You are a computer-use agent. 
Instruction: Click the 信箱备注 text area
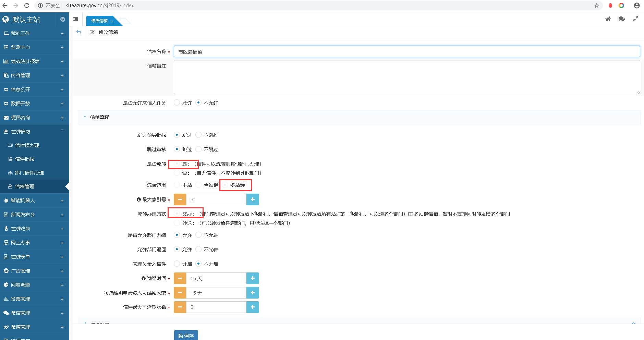406,77
